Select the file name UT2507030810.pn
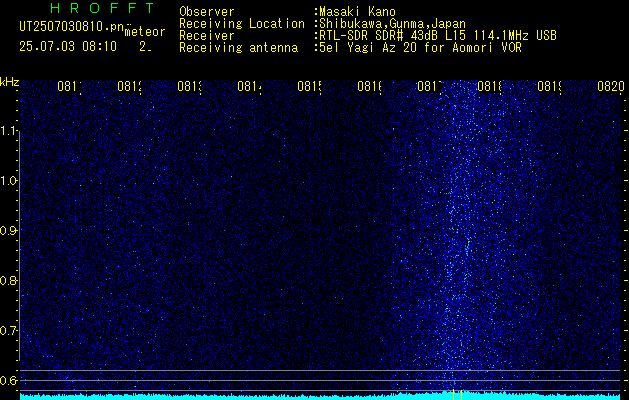The width and height of the screenshot is (629, 400). tap(72, 27)
